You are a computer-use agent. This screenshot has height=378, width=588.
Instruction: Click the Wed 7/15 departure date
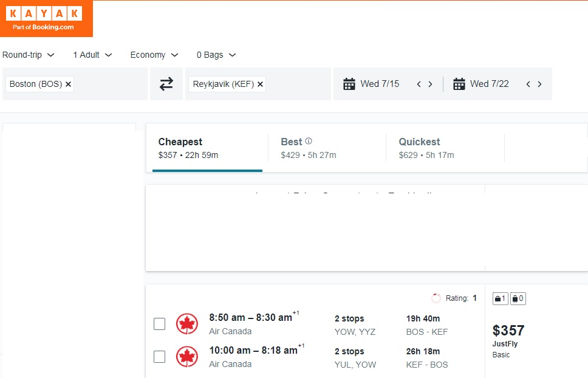(x=380, y=84)
